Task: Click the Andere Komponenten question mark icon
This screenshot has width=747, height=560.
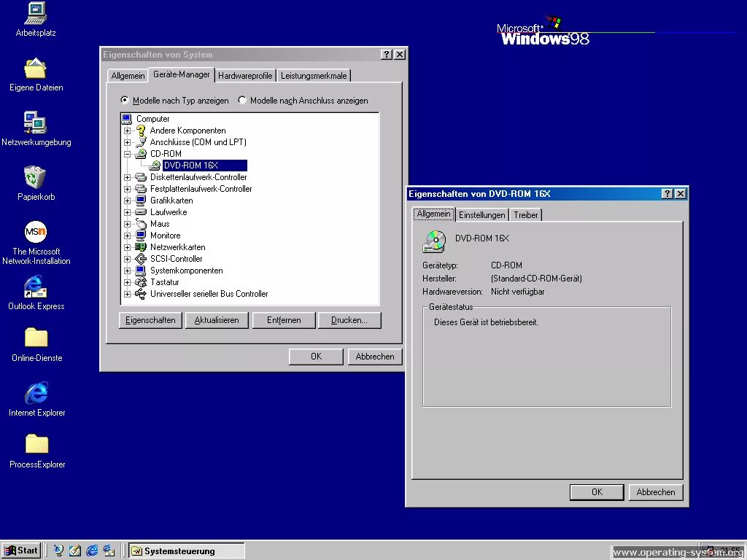Action: (141, 130)
